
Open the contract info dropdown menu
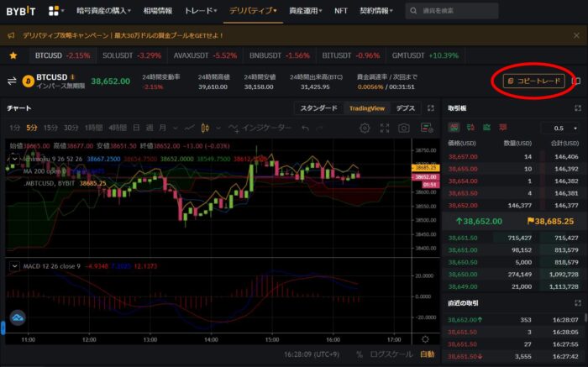[375, 11]
